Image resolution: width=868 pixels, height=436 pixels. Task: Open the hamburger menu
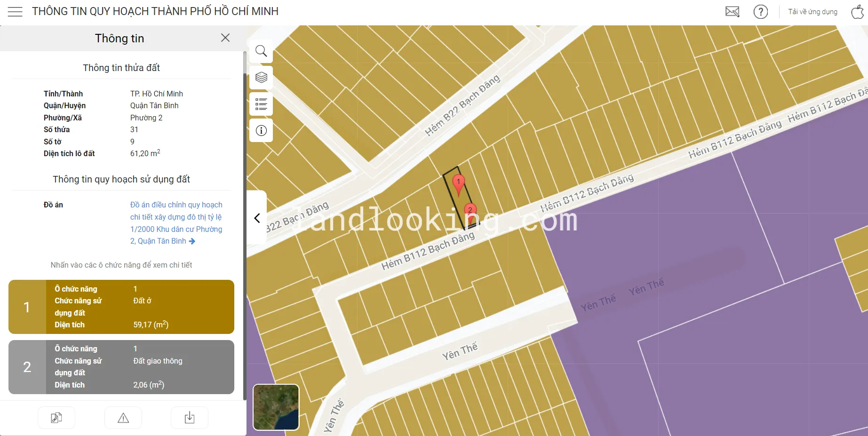tap(15, 12)
